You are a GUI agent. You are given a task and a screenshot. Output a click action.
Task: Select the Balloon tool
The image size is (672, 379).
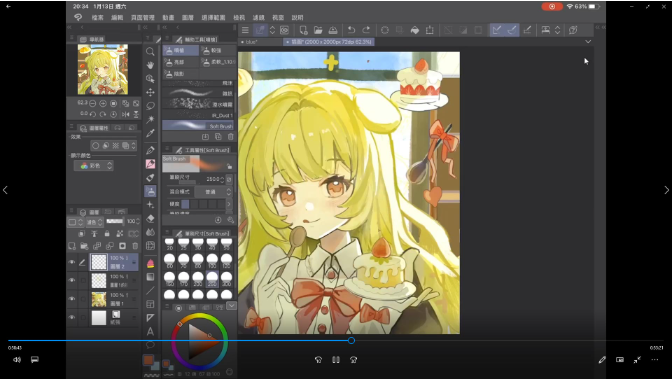150,344
